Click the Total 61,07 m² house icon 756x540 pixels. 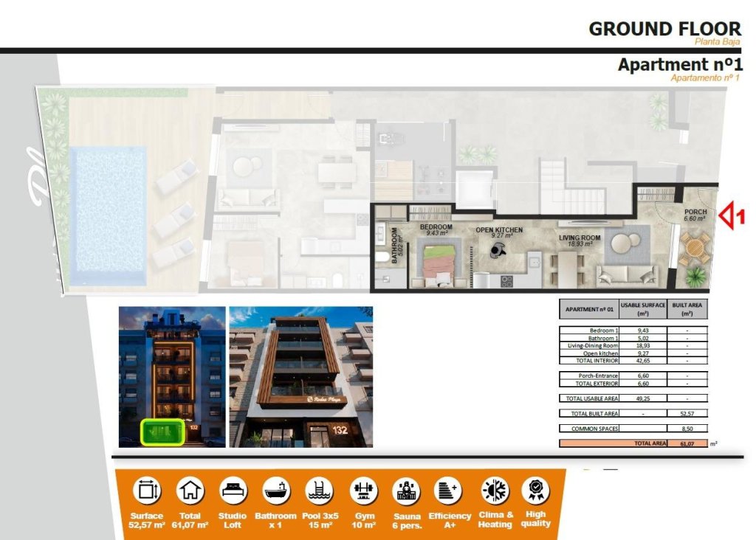[191, 491]
